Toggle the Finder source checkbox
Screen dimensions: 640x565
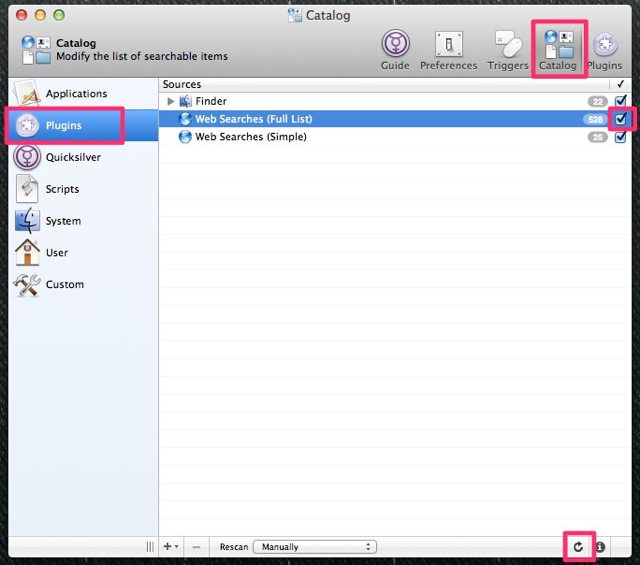[620, 101]
